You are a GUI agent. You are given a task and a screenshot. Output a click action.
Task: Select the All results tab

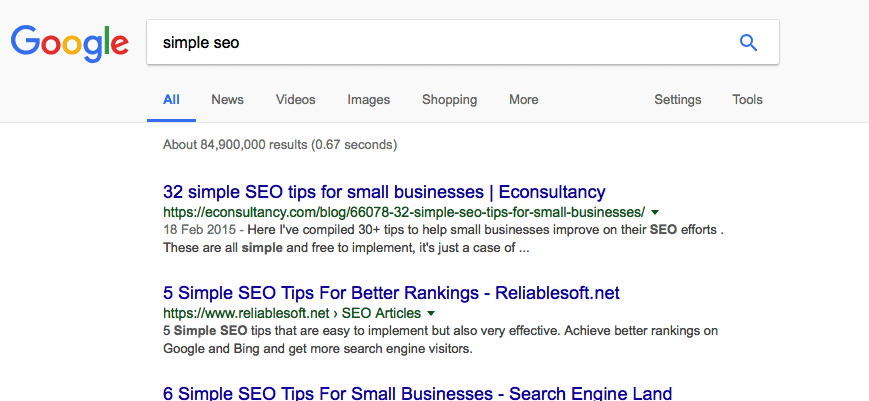tap(171, 100)
